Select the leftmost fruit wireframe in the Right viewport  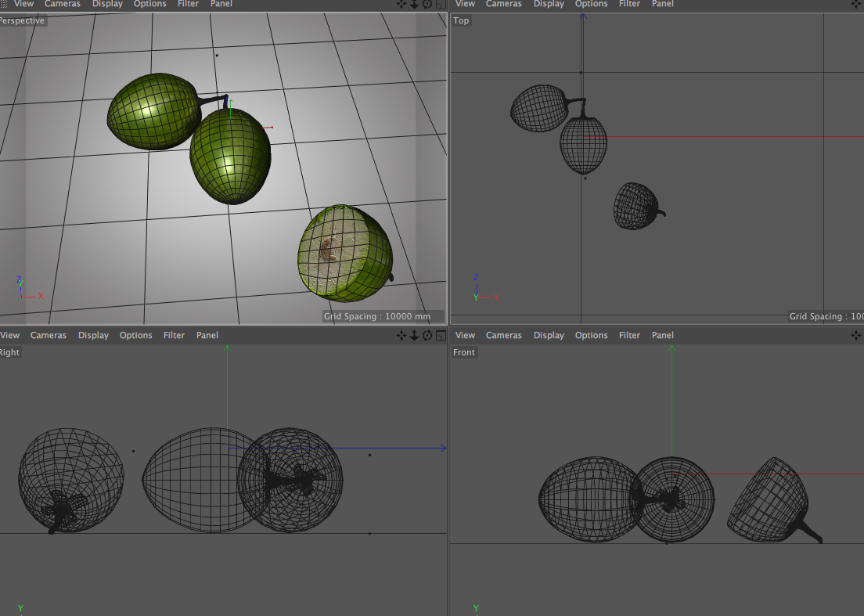click(70, 481)
